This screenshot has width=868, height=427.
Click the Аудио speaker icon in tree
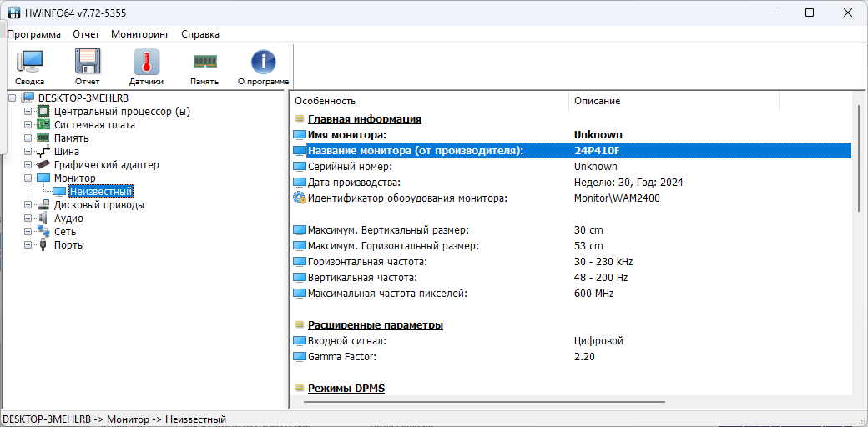tap(43, 219)
